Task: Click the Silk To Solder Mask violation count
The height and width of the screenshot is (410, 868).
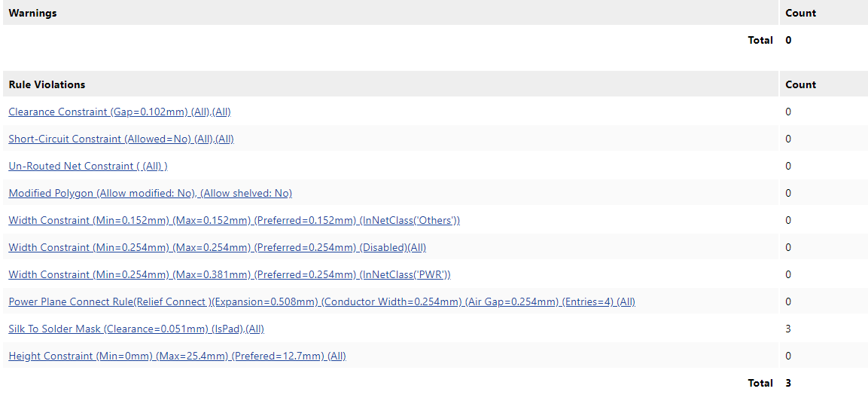Action: (788, 329)
